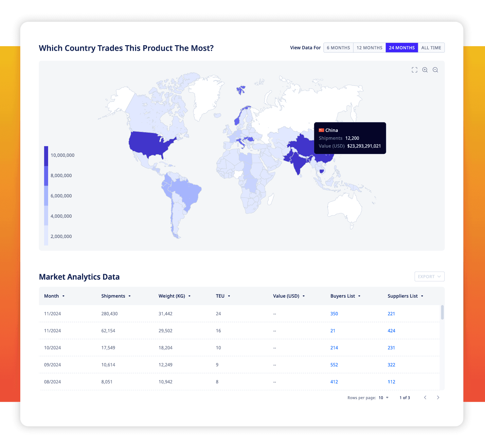
Task: Click the 10,000,000 legend color band
Action: [46, 156]
